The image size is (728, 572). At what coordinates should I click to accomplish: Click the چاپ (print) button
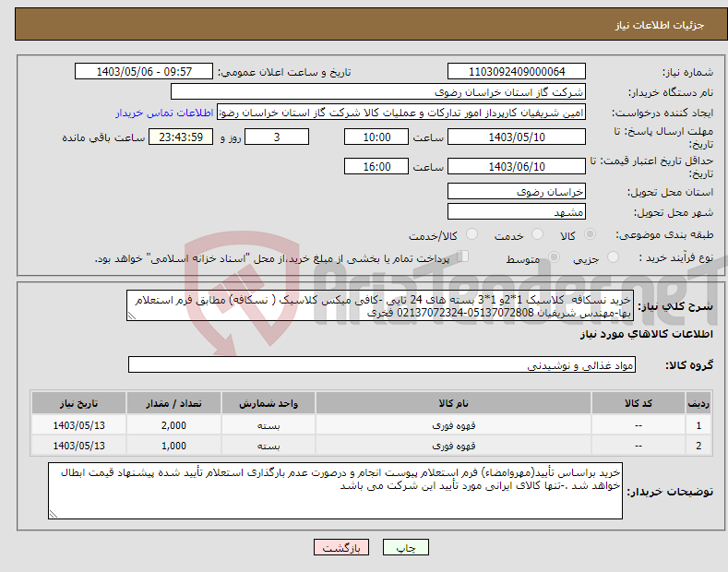coord(405,547)
